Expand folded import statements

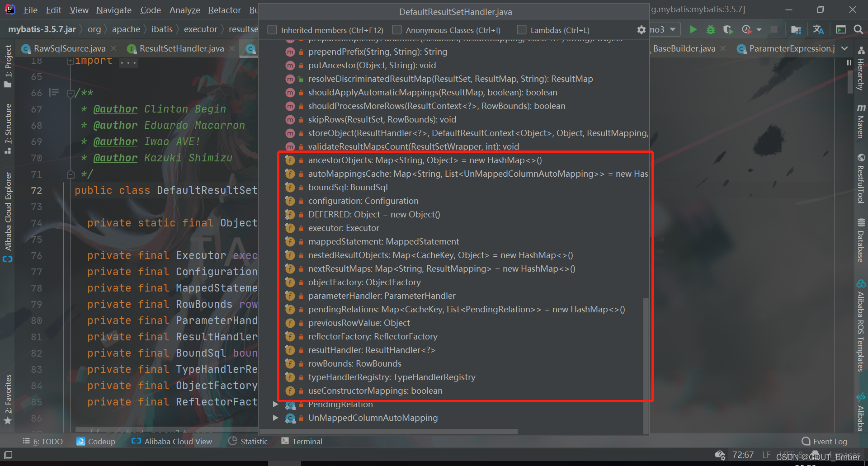(x=70, y=61)
